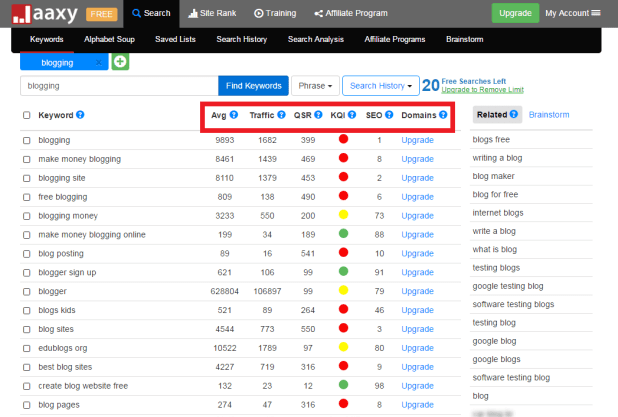The width and height of the screenshot is (618, 417).
Task: Check the box for free blogging
Action: (x=26, y=197)
